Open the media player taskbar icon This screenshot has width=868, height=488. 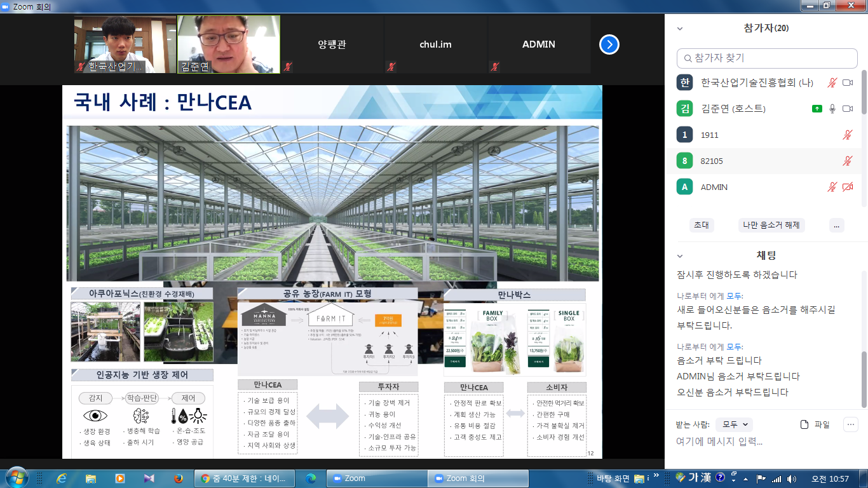click(120, 478)
